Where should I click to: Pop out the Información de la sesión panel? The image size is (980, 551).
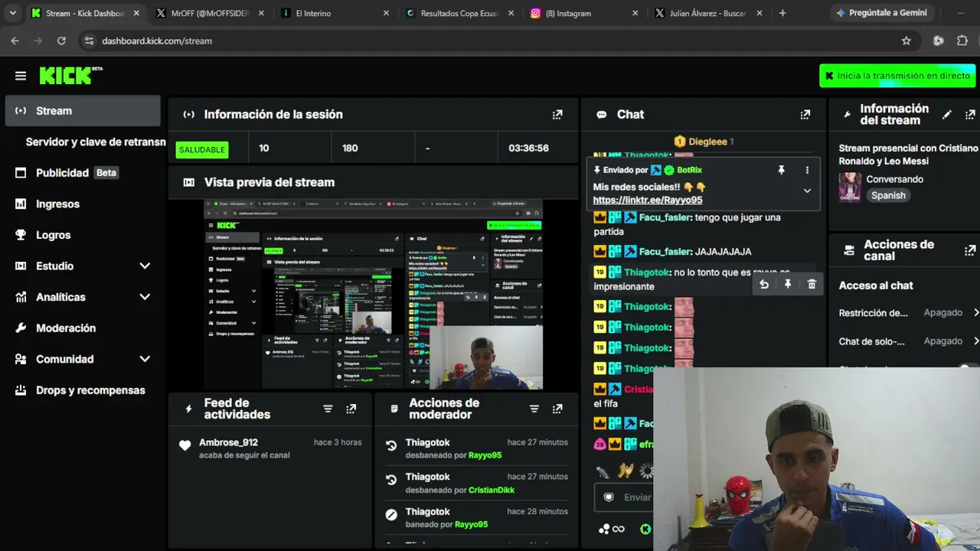click(557, 115)
